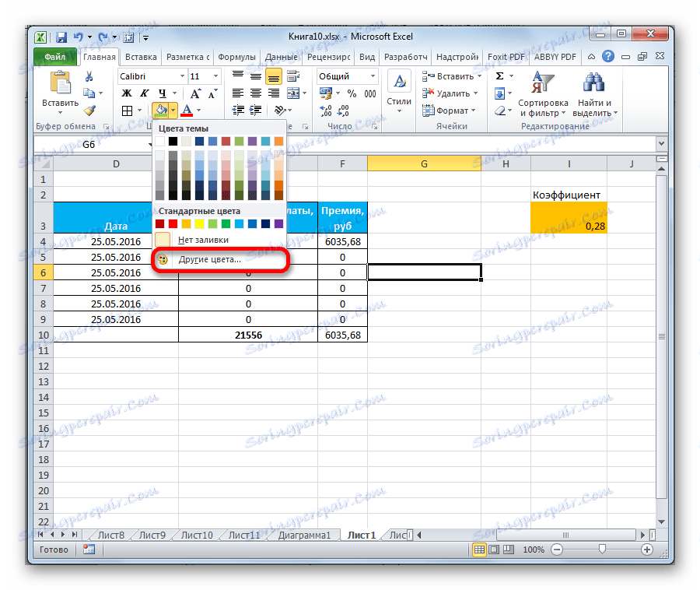Open the Общий number format dropdown
The height and width of the screenshot is (590, 700).
pos(373,76)
